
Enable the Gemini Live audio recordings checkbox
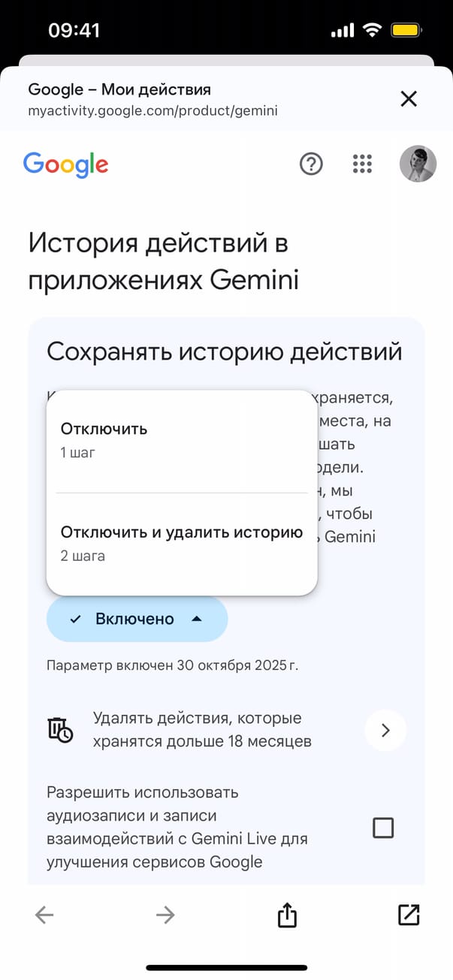coord(383,828)
